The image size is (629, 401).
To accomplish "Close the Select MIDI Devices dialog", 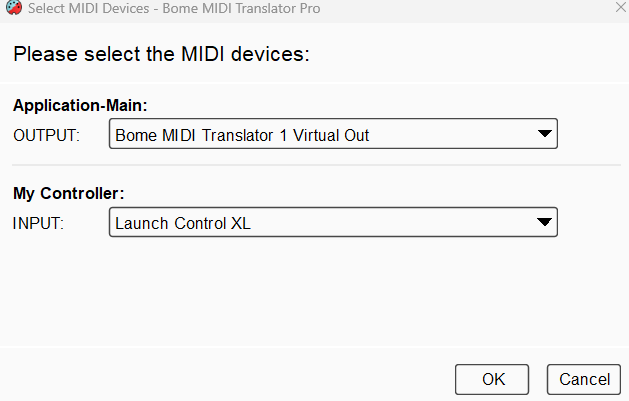I will coord(621,7).
